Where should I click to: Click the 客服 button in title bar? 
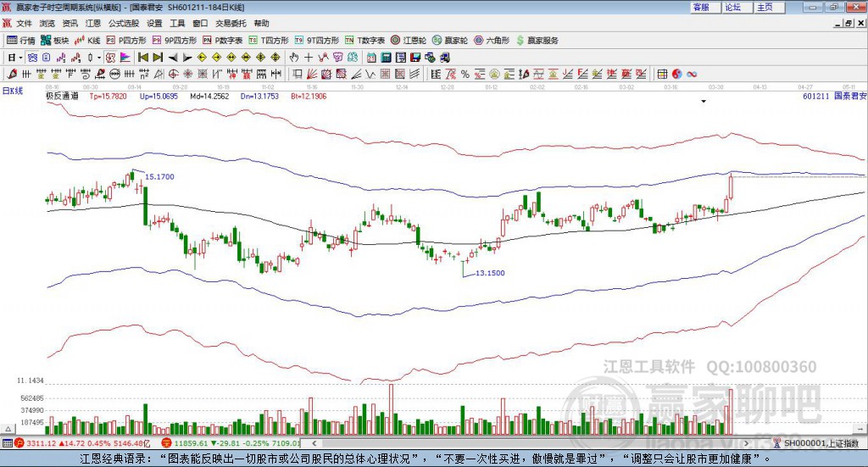[704, 7]
